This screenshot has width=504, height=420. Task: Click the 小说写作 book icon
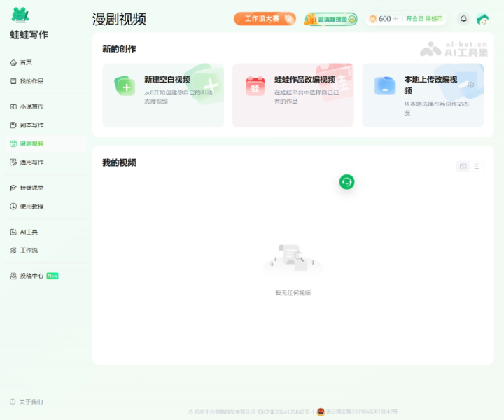coord(13,106)
